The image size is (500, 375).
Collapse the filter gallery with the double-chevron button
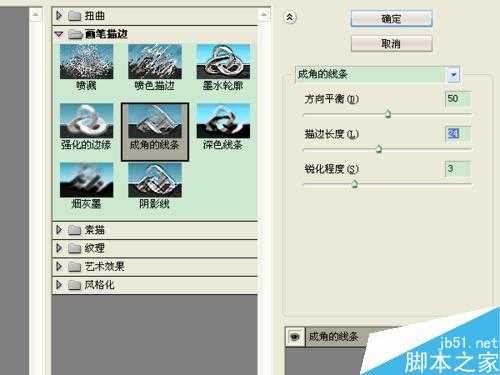pos(290,17)
